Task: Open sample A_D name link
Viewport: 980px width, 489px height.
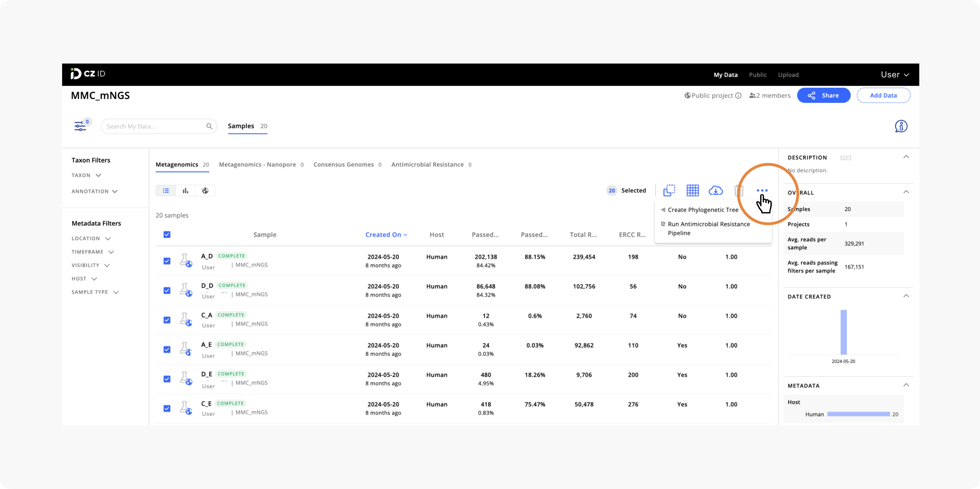Action: click(207, 256)
